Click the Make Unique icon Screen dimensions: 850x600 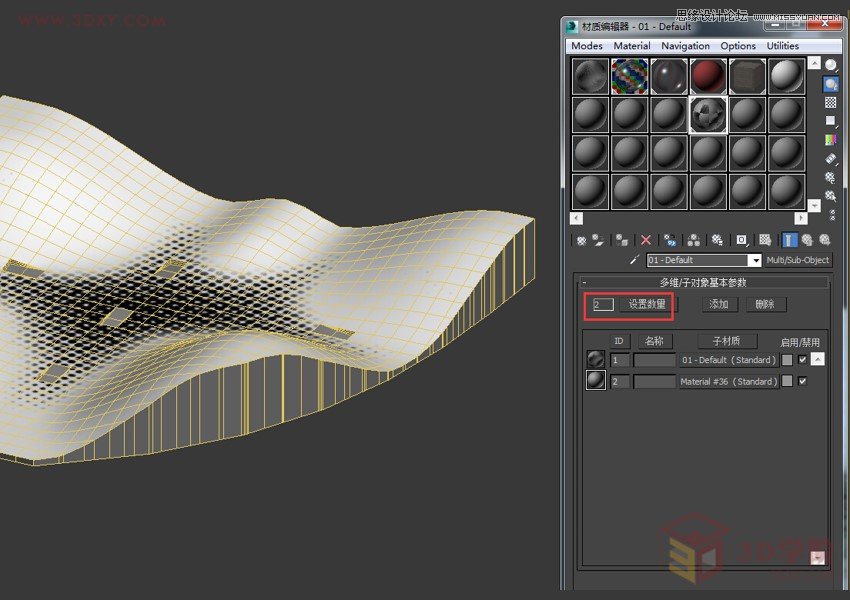693,240
